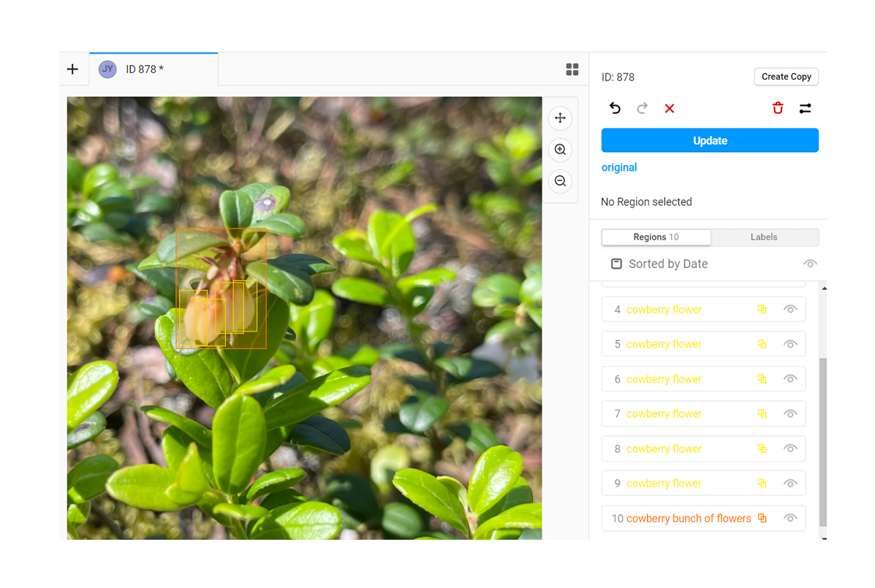Hide region 4 cowberry flower
Viewport: 875px width, 588px height.
[790, 309]
